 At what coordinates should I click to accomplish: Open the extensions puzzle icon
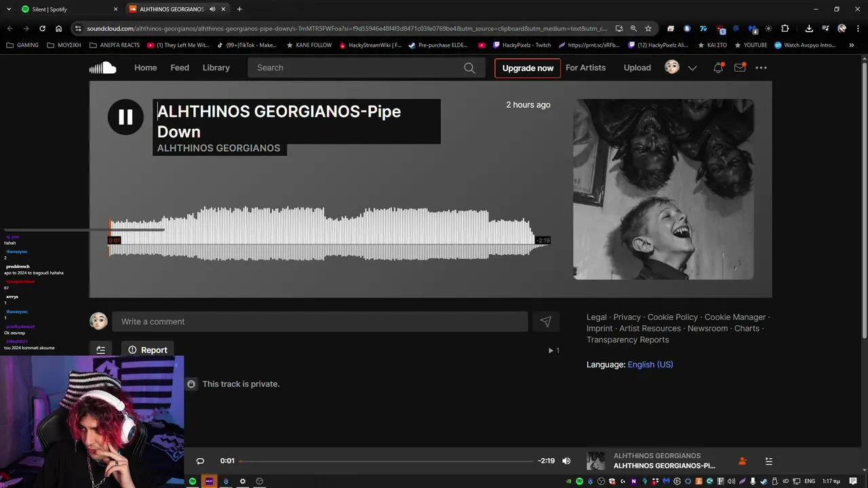785,28
